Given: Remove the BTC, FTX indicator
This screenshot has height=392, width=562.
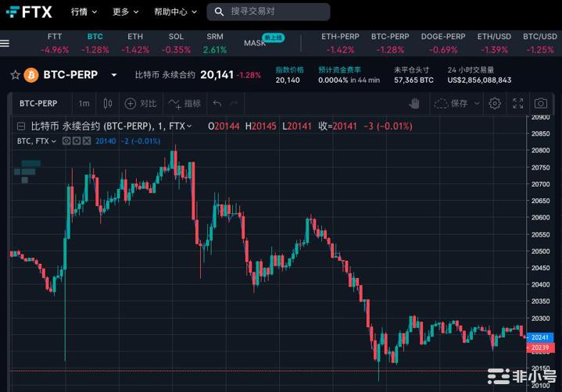Looking at the screenshot, I should coord(87,141).
